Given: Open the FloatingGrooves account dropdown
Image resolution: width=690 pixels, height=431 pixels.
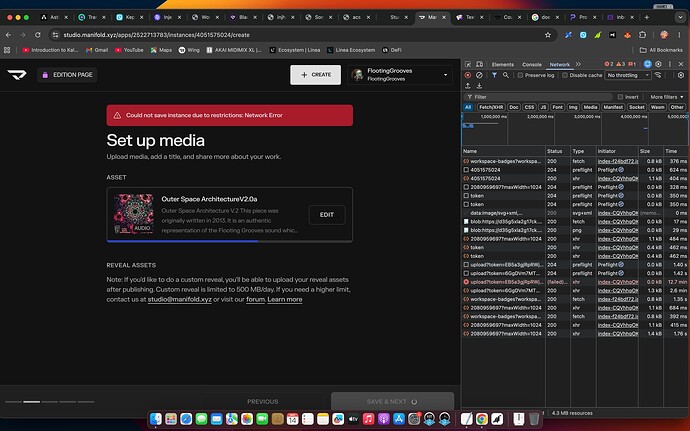Looking at the screenshot, I should click(400, 75).
